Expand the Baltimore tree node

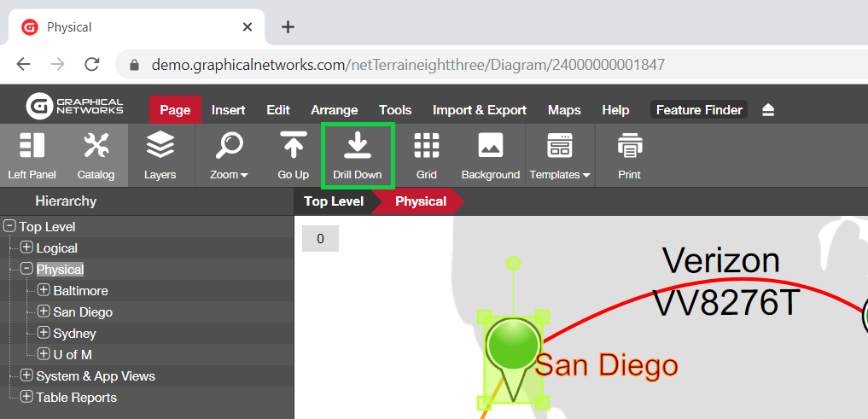click(x=44, y=290)
